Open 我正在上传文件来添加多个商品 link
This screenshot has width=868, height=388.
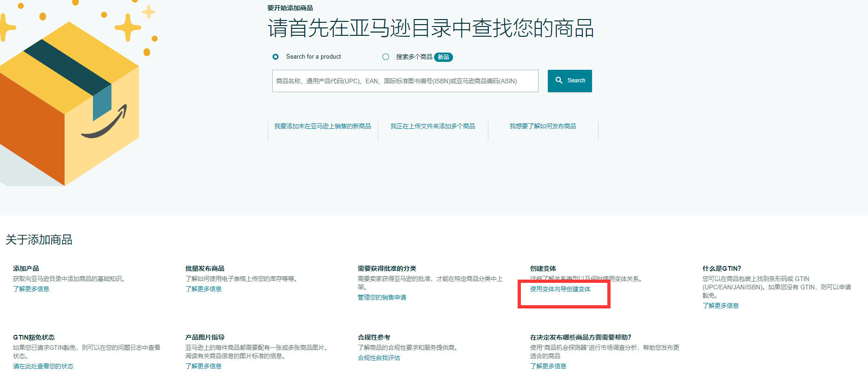click(x=433, y=126)
